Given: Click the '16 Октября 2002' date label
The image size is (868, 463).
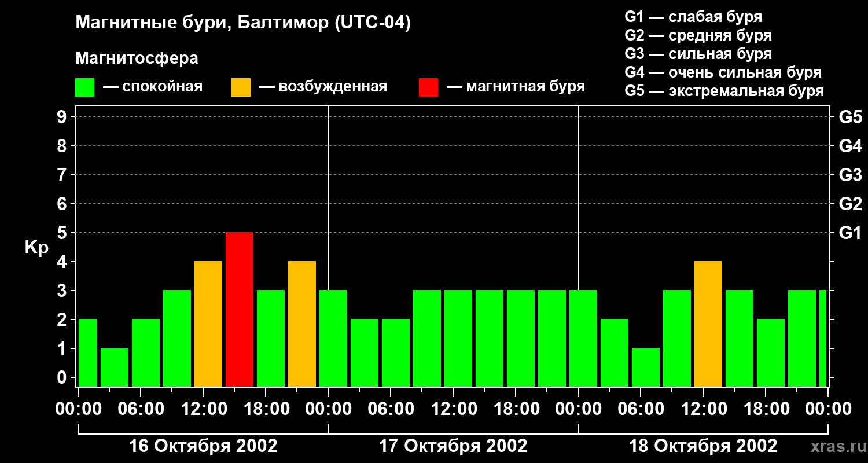Looking at the screenshot, I should (203, 446).
